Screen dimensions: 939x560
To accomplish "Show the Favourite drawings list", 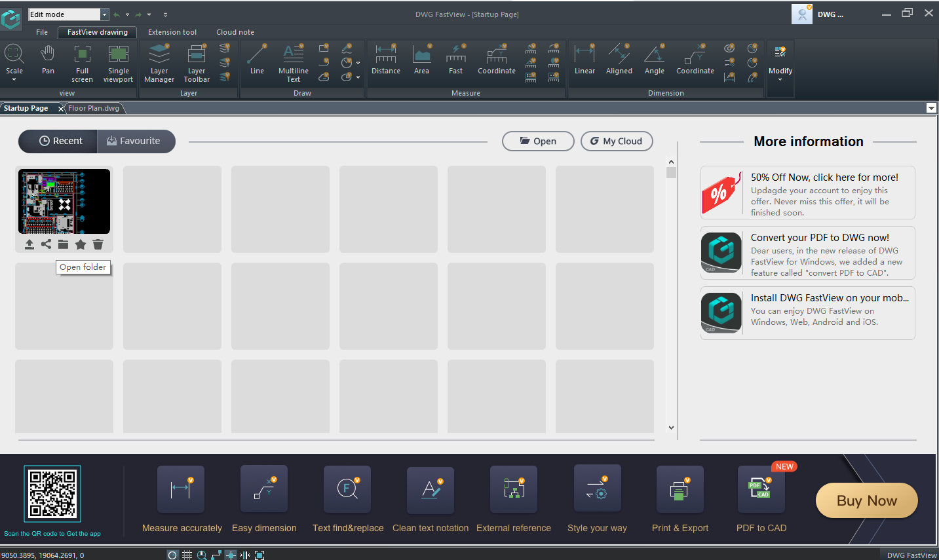I will [136, 141].
